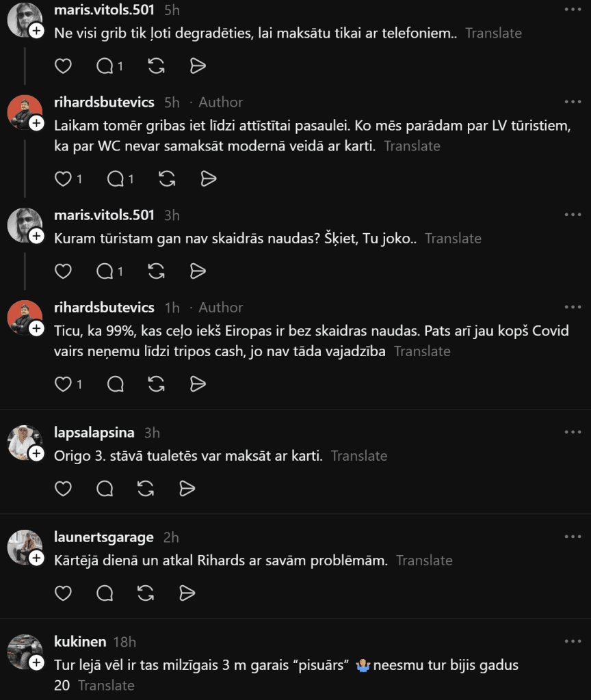This screenshot has width=591, height=700.
Task: Like rihardsbutevics' comment about 99% Eiropas
Action: click(63, 384)
